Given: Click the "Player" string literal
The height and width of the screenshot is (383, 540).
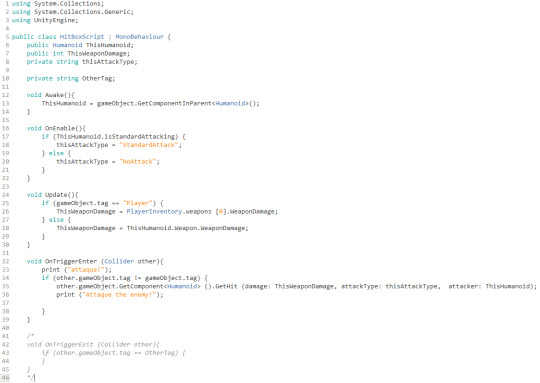Looking at the screenshot, I should click(138, 203).
